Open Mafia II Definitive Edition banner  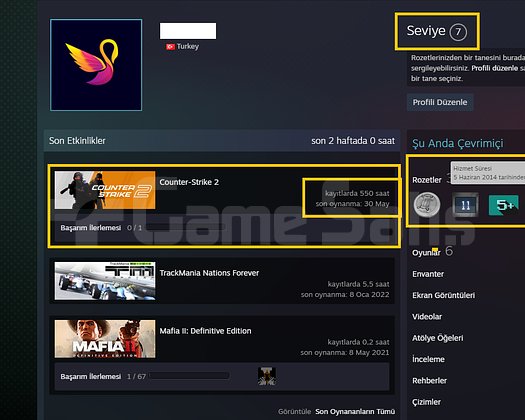[x=105, y=339]
